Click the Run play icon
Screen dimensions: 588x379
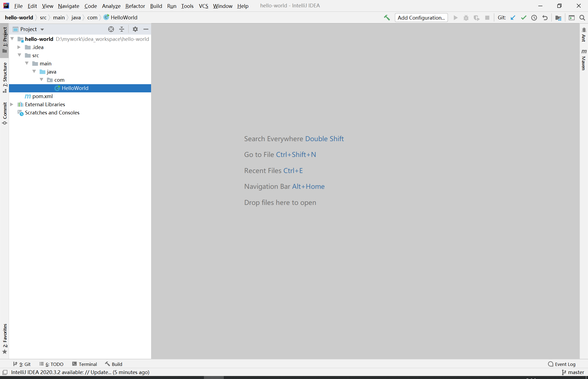(x=455, y=18)
